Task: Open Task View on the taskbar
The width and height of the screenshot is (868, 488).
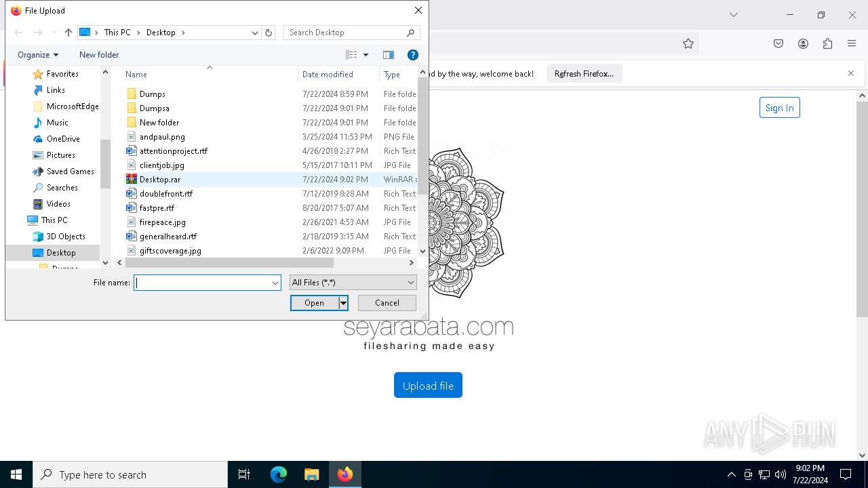Action: point(244,474)
